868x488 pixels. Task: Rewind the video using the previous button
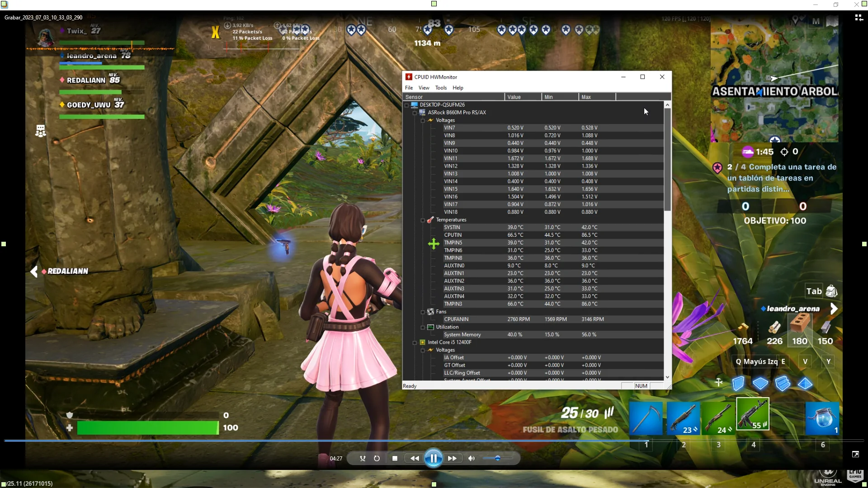[x=415, y=458]
